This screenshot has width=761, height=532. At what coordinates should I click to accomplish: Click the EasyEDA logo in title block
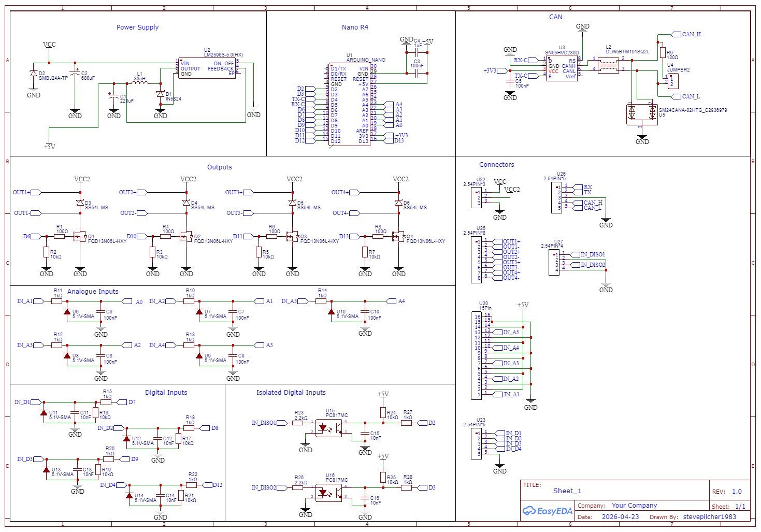click(548, 511)
